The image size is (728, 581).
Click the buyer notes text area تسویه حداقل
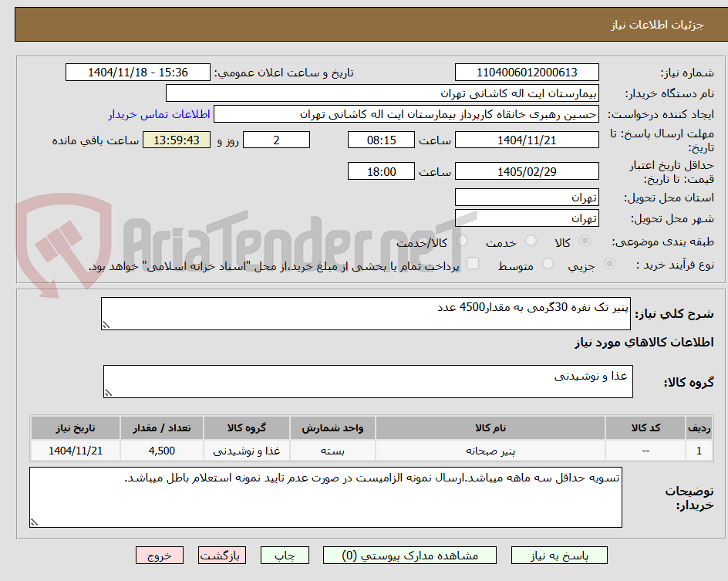coord(325,498)
